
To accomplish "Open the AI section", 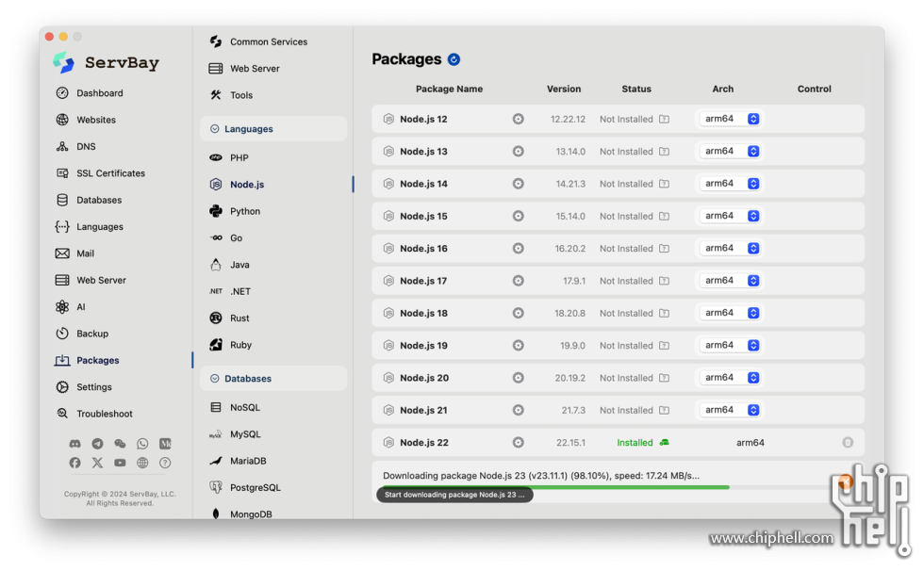I will pos(71,307).
